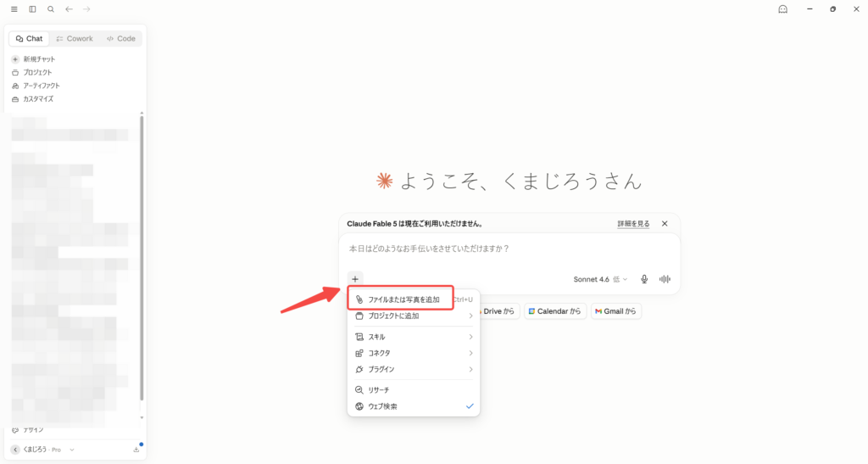Go back with the left arrow
This screenshot has width=868, height=464.
click(x=69, y=9)
